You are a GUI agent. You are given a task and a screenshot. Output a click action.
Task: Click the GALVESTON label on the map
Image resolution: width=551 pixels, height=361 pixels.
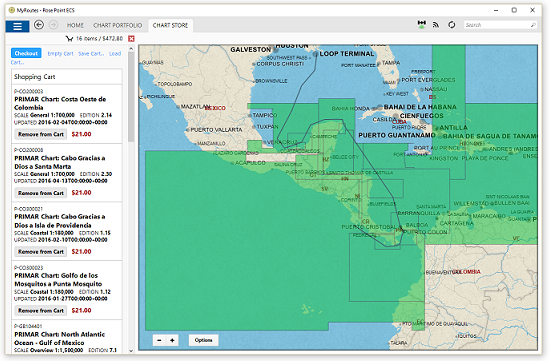pos(251,50)
